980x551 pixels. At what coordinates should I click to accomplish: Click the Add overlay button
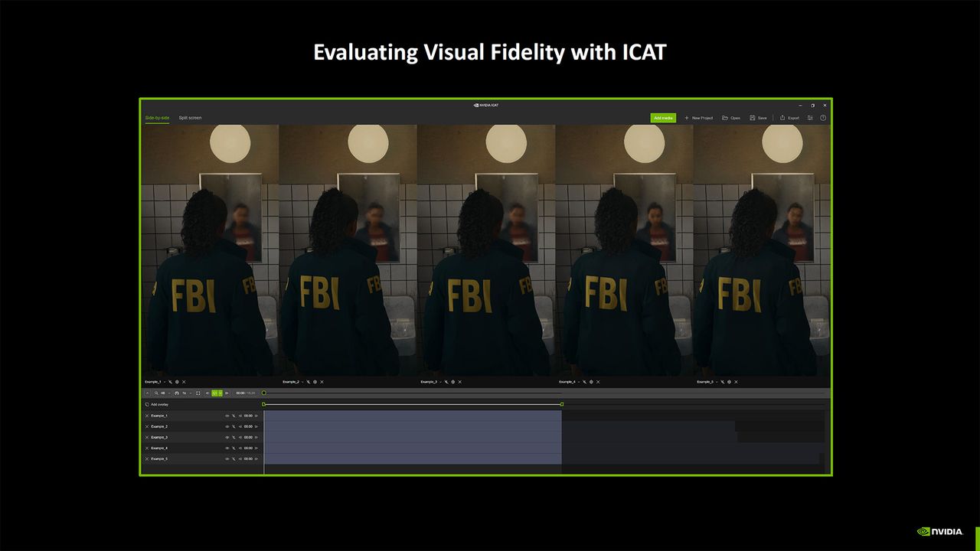tap(156, 404)
